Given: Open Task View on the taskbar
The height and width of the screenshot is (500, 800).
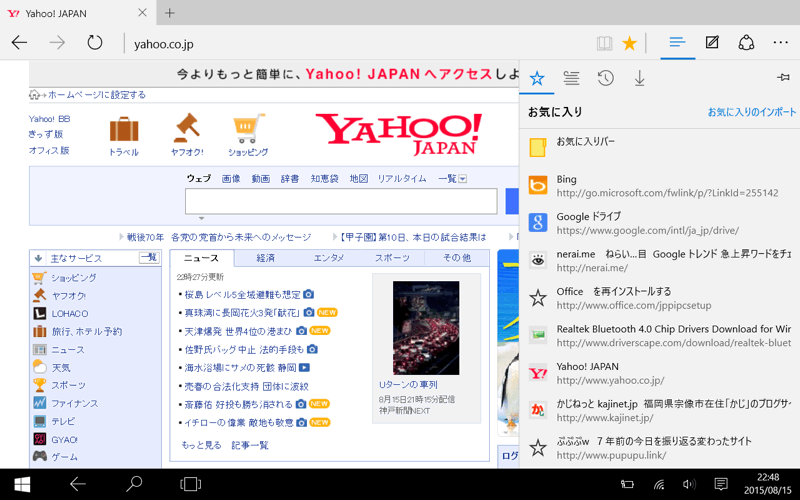Looking at the screenshot, I should 190,484.
